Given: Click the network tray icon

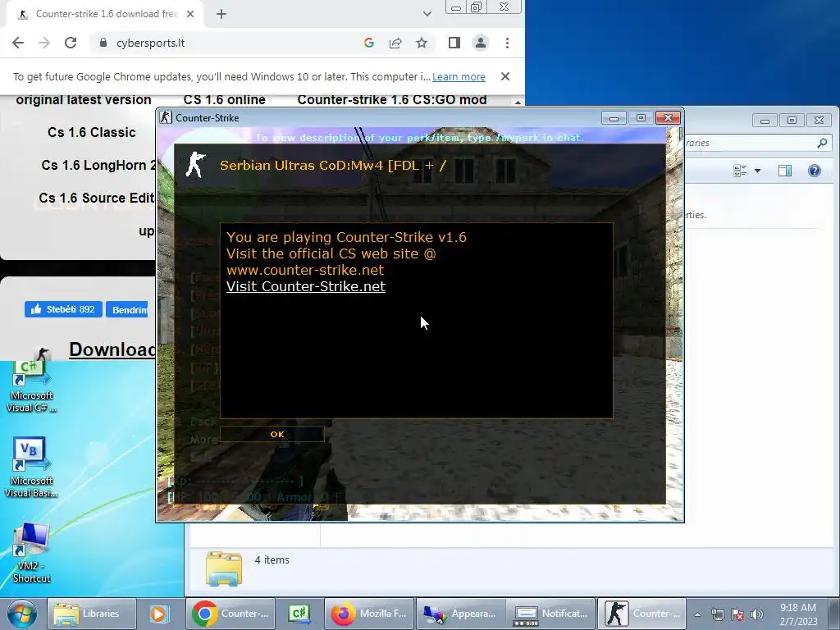Looking at the screenshot, I should [x=717, y=614].
